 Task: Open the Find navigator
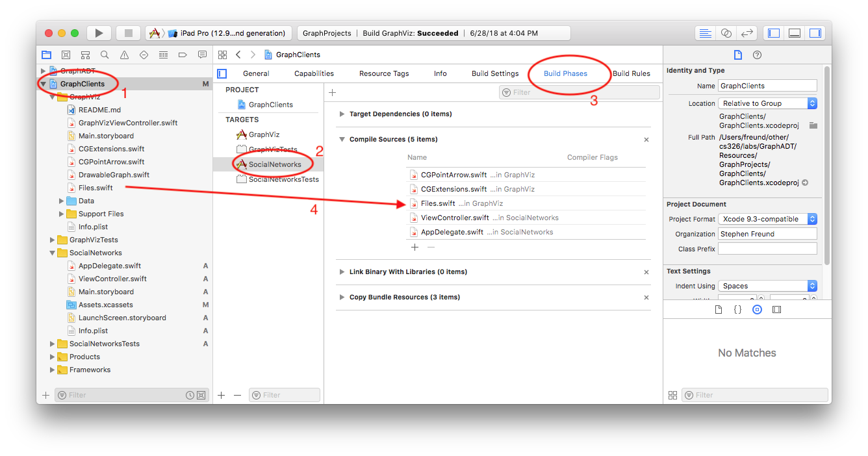(105, 55)
